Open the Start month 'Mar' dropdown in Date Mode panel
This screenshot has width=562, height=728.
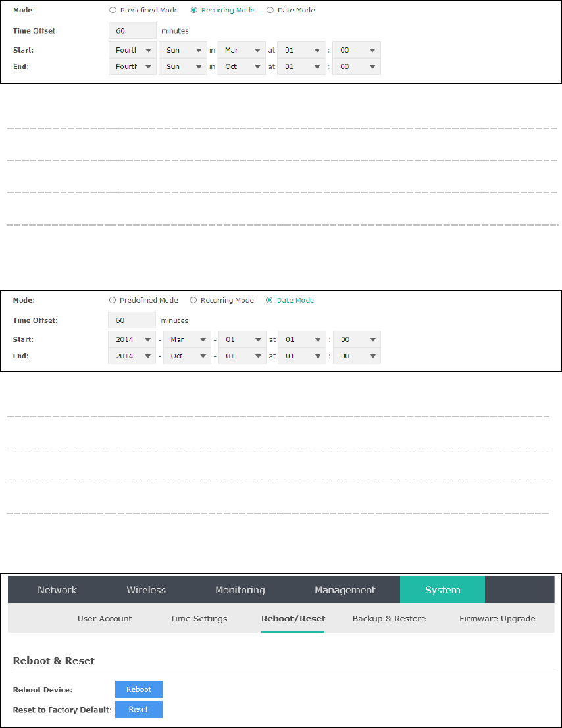click(x=187, y=340)
